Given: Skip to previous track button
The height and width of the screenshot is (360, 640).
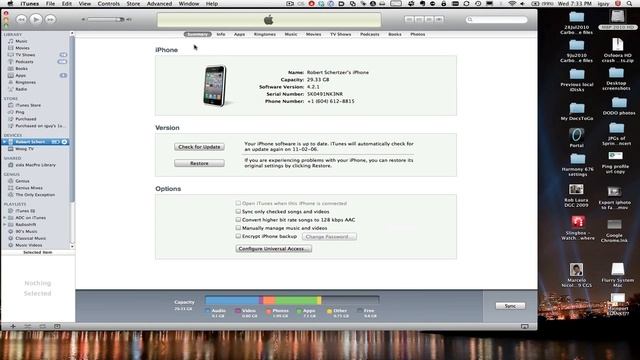Looking at the screenshot, I should click(21, 19).
